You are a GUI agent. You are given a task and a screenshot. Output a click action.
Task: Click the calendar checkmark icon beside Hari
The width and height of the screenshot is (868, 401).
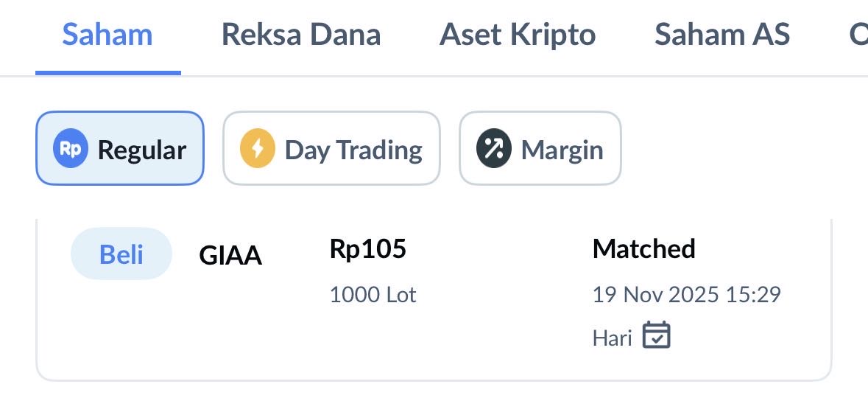(657, 335)
